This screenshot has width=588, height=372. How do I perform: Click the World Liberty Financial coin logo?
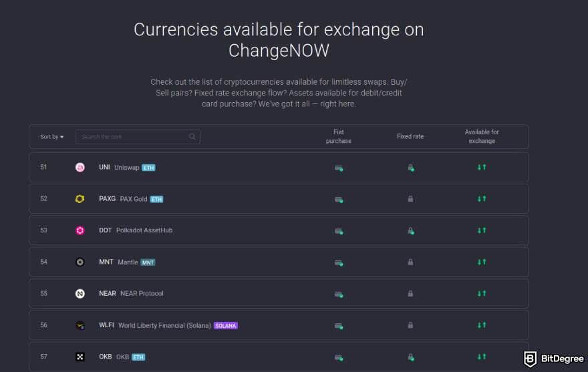pos(80,325)
